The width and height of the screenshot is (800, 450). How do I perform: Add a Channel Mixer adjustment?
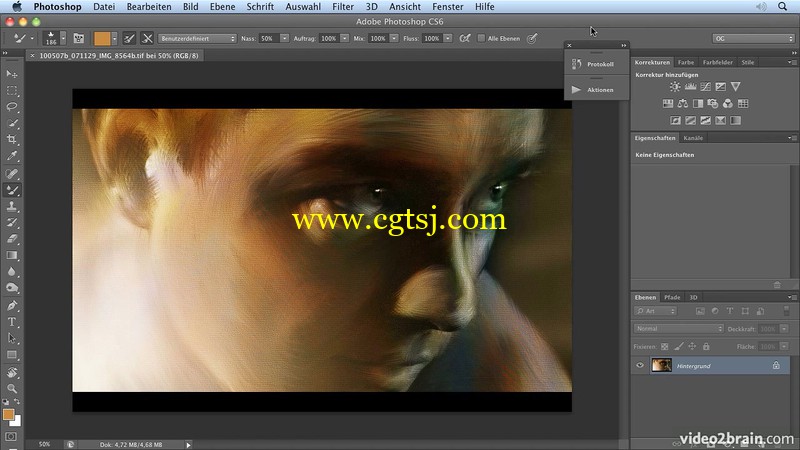pyautogui.click(x=728, y=104)
